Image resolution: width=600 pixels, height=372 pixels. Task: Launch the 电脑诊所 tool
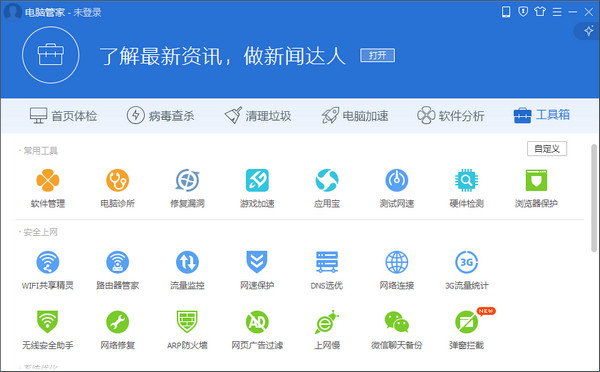117,188
